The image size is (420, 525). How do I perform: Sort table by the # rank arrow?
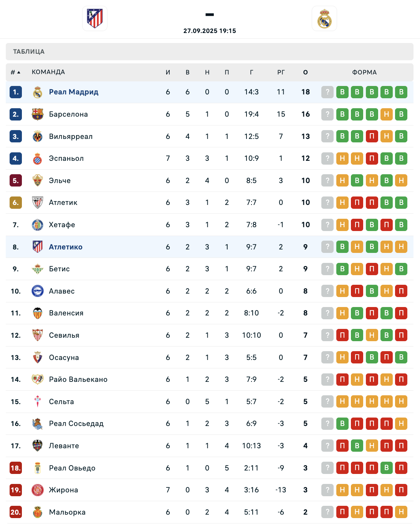click(x=16, y=72)
